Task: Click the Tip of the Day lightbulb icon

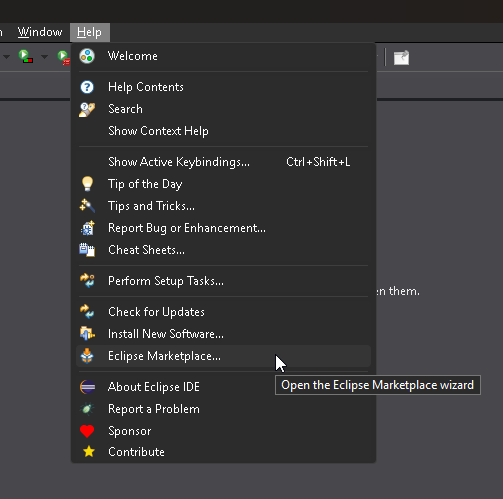Action: [x=87, y=184]
